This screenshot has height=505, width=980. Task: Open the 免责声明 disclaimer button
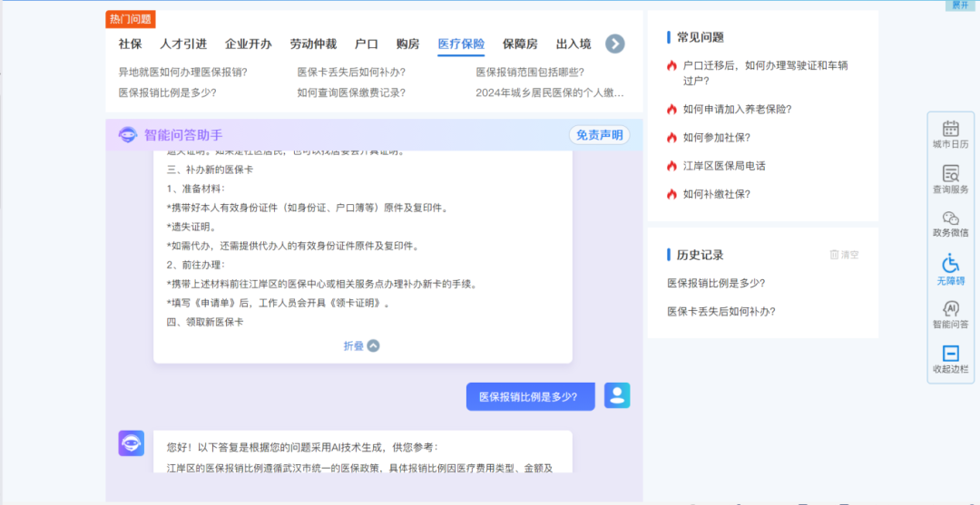point(599,135)
